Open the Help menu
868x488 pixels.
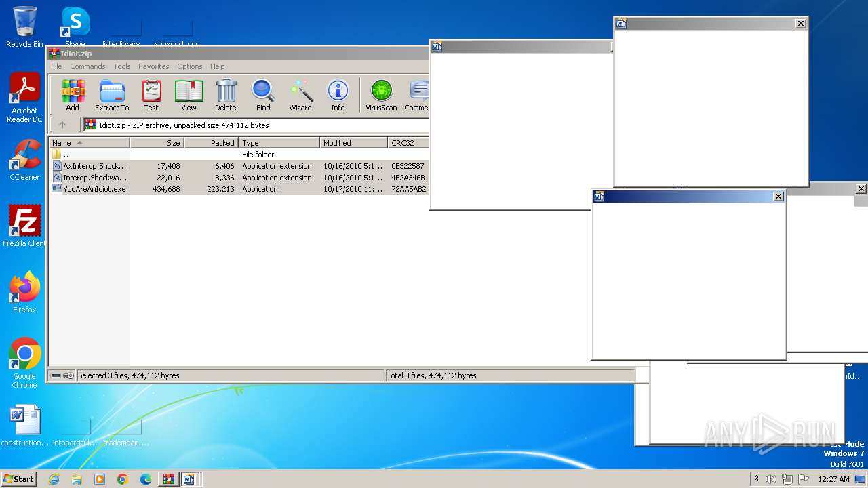pyautogui.click(x=217, y=66)
